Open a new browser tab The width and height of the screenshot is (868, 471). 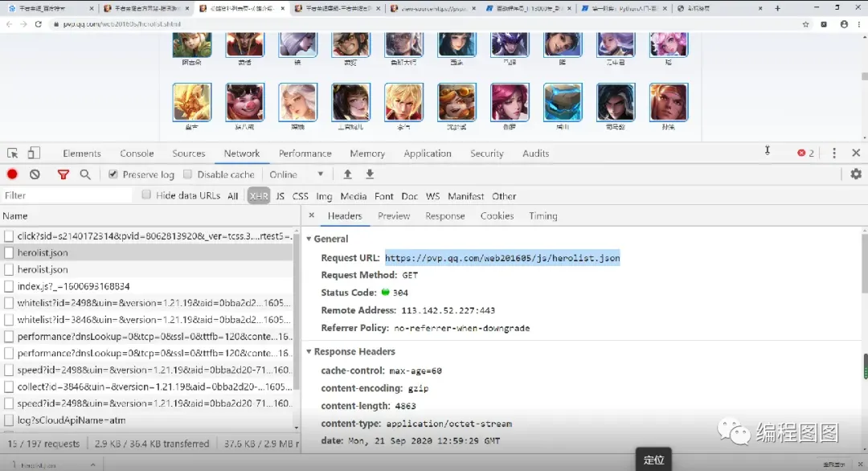[777, 8]
